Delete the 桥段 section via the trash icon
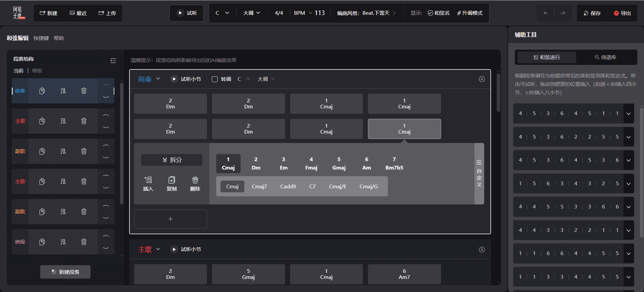The width and height of the screenshot is (644, 292). [x=84, y=242]
